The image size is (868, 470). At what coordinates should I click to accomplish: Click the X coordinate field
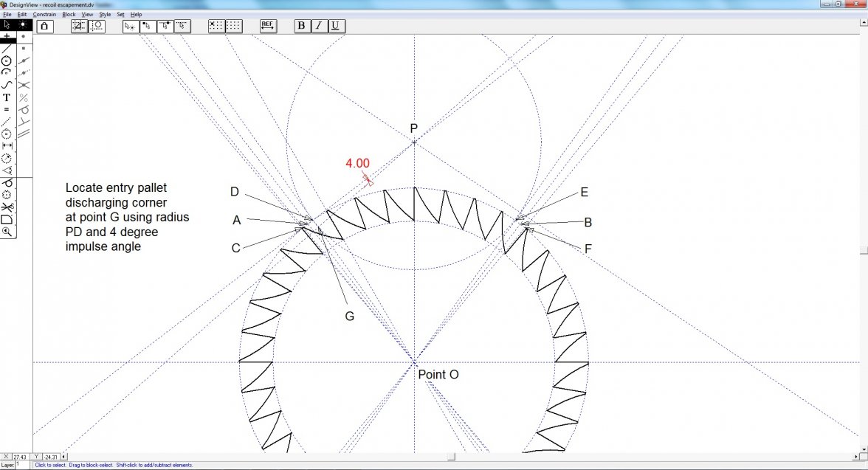tap(21, 457)
